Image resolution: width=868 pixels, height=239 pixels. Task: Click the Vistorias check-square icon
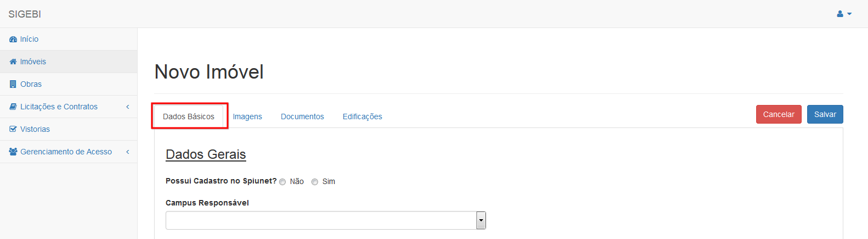(x=13, y=130)
